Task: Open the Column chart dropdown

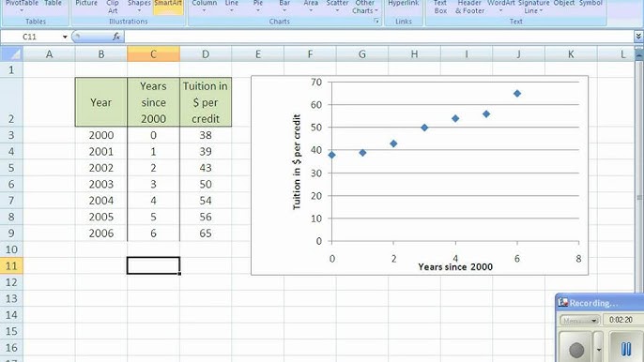Action: click(204, 6)
